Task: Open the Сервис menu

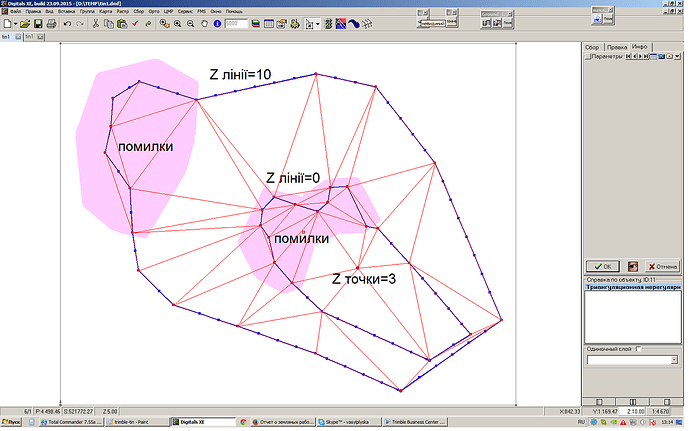Action: click(x=185, y=11)
